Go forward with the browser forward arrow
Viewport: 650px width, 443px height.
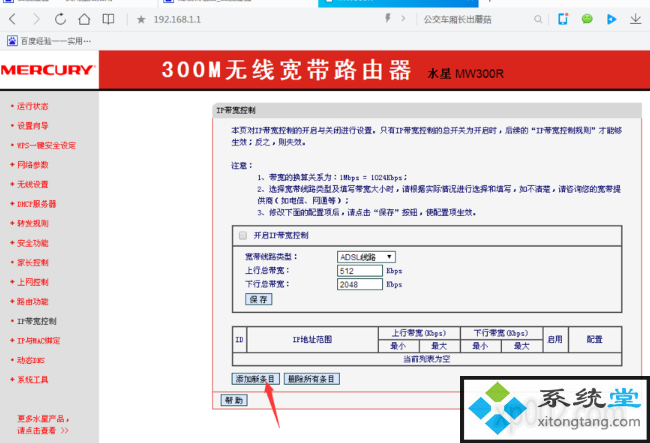pos(36,19)
